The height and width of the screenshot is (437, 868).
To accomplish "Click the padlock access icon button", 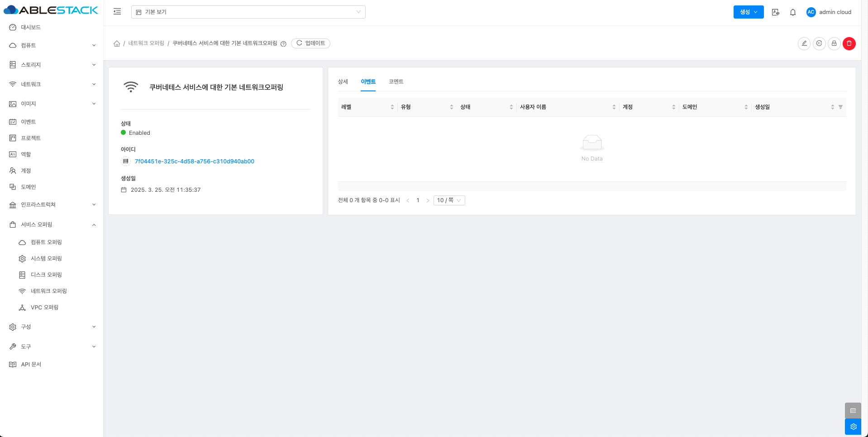I will [x=834, y=43].
